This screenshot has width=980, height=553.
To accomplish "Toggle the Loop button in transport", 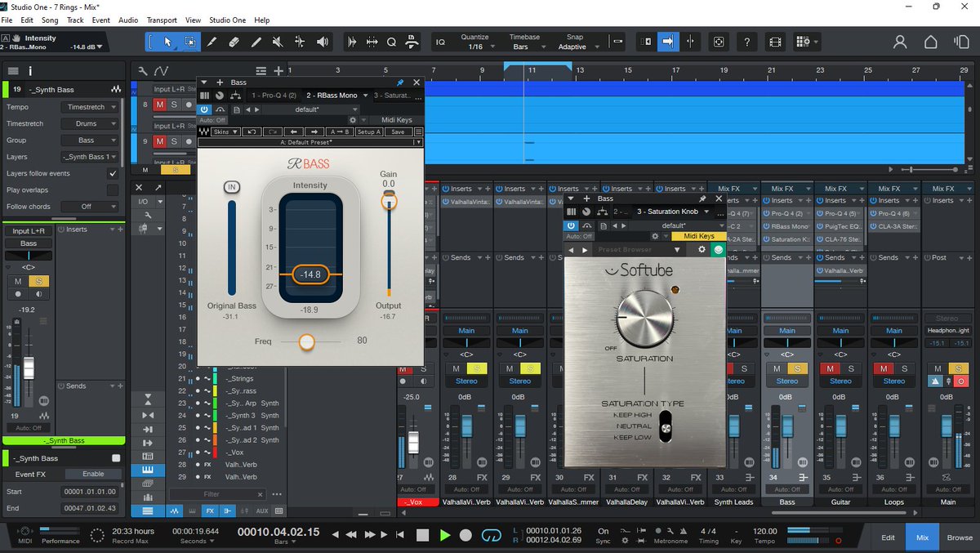I will 491,535.
